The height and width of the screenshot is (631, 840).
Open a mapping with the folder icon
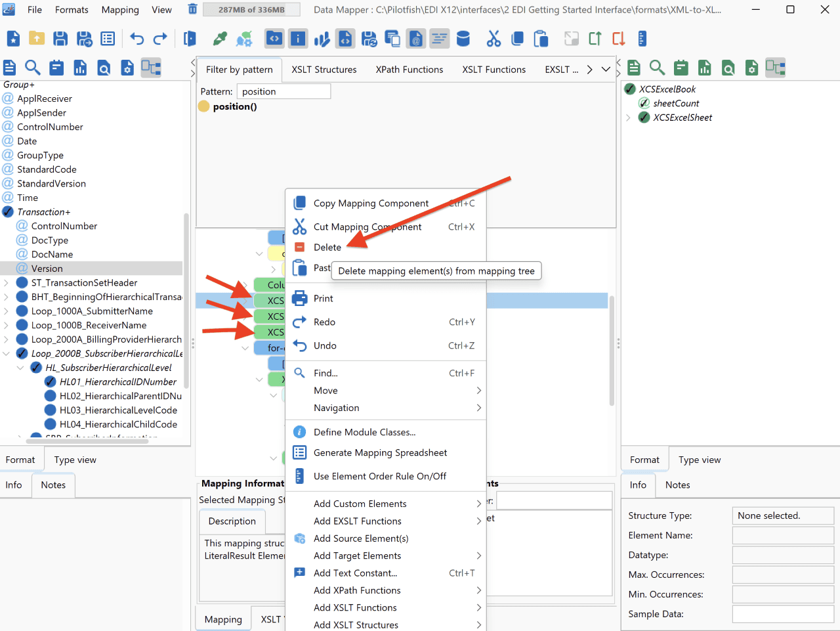pos(37,39)
